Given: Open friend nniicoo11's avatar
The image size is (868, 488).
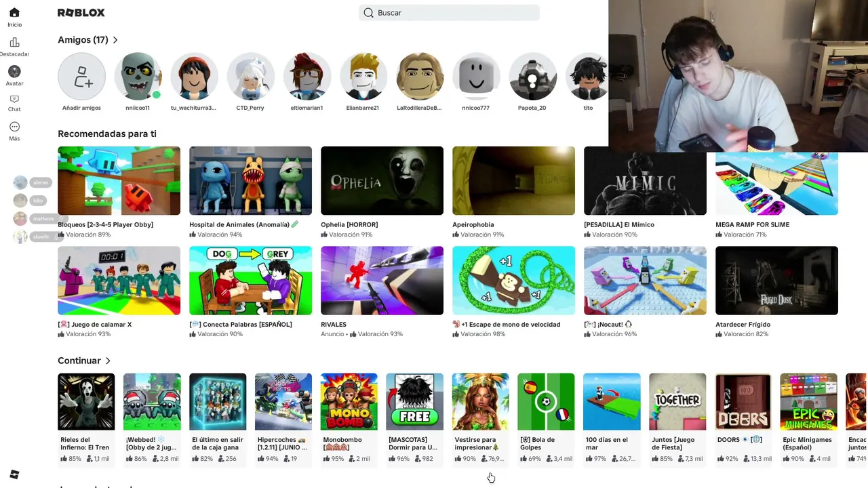Looking at the screenshot, I should (x=138, y=77).
